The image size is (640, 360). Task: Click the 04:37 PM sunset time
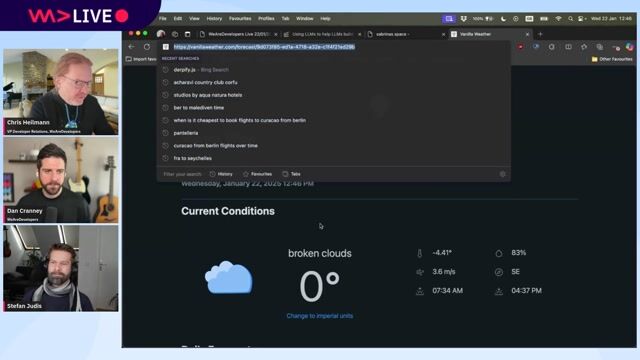pos(527,291)
